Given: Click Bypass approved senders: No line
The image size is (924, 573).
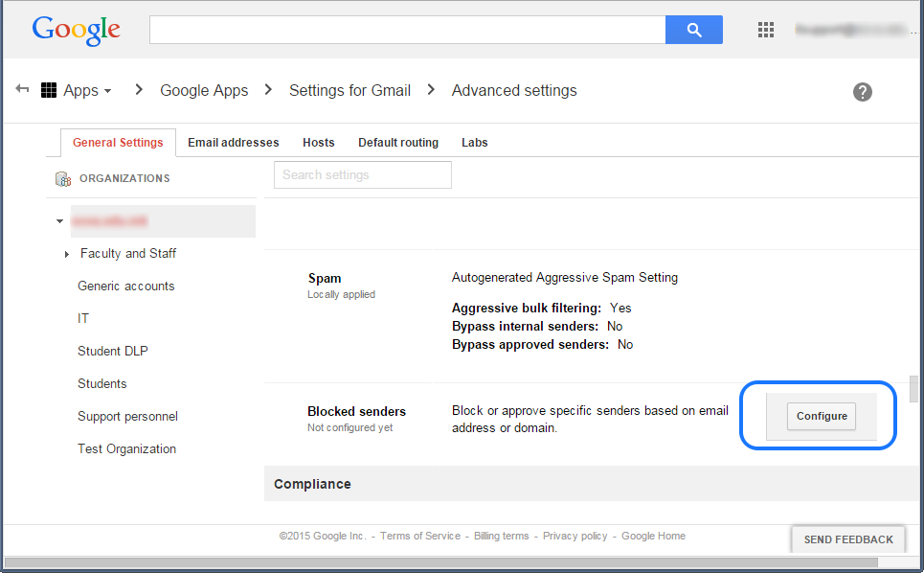Looking at the screenshot, I should (542, 345).
